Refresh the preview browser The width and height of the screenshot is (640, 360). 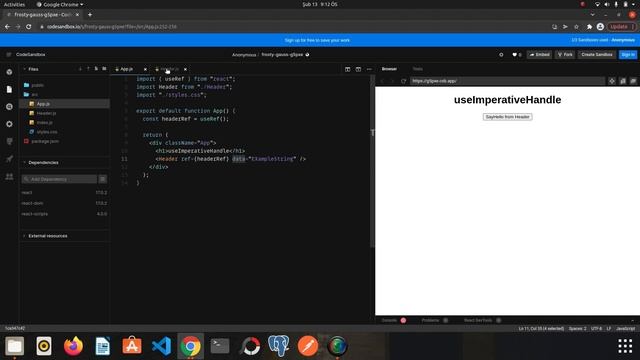coord(403,81)
